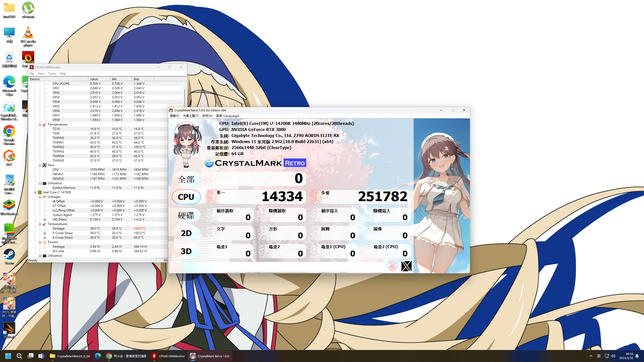Expand VID (Max) row in HWMonitor

click(x=45, y=219)
